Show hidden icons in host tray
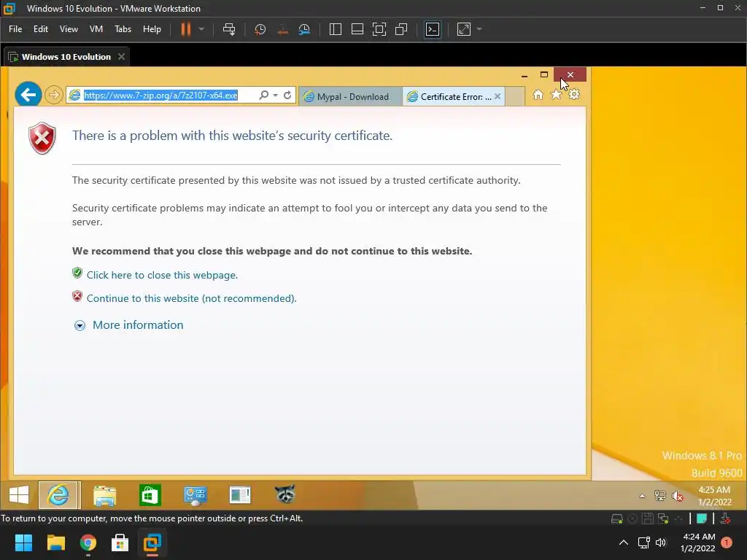This screenshot has width=747, height=560. coord(623,542)
